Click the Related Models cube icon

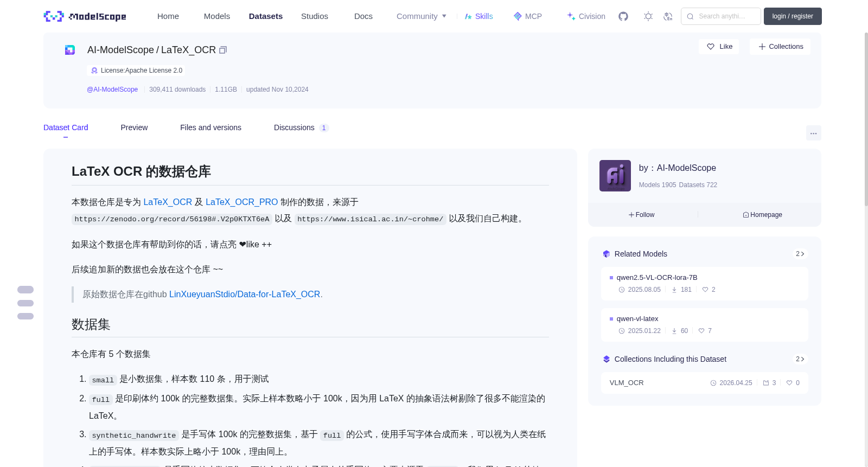tap(607, 254)
